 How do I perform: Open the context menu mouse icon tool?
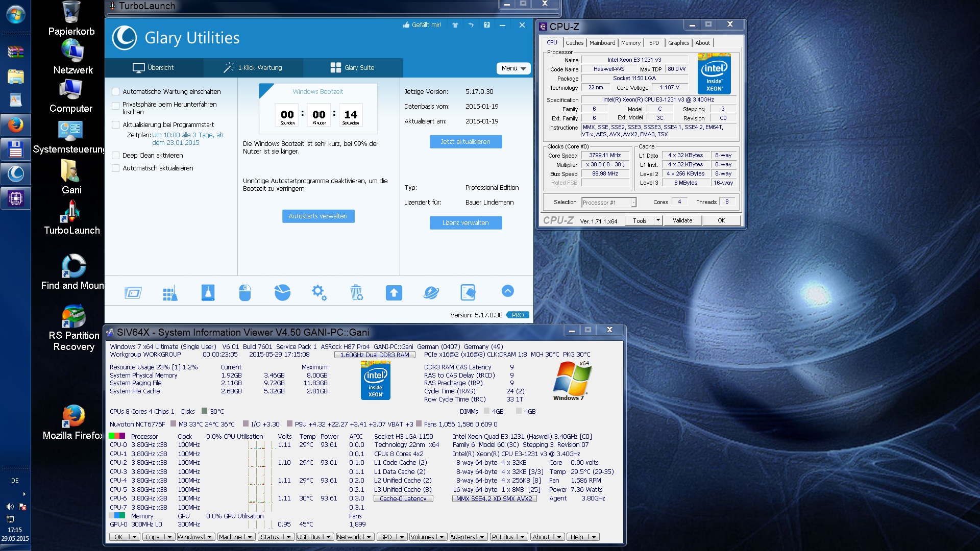[245, 293]
